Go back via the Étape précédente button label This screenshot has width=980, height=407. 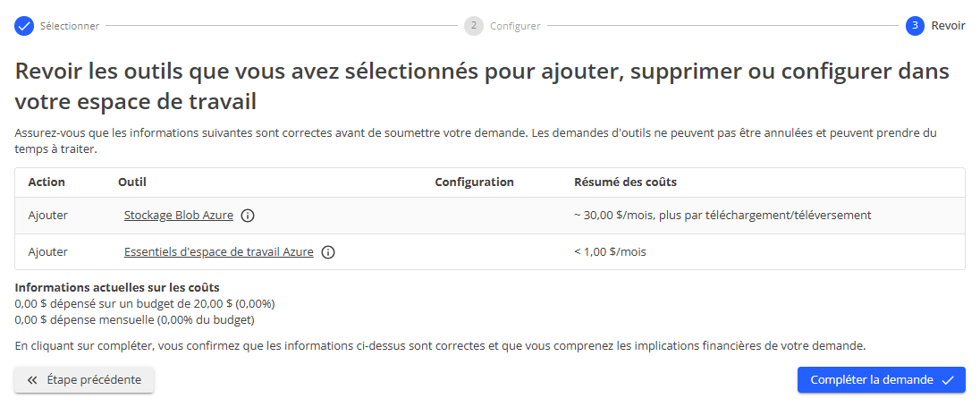click(94, 380)
